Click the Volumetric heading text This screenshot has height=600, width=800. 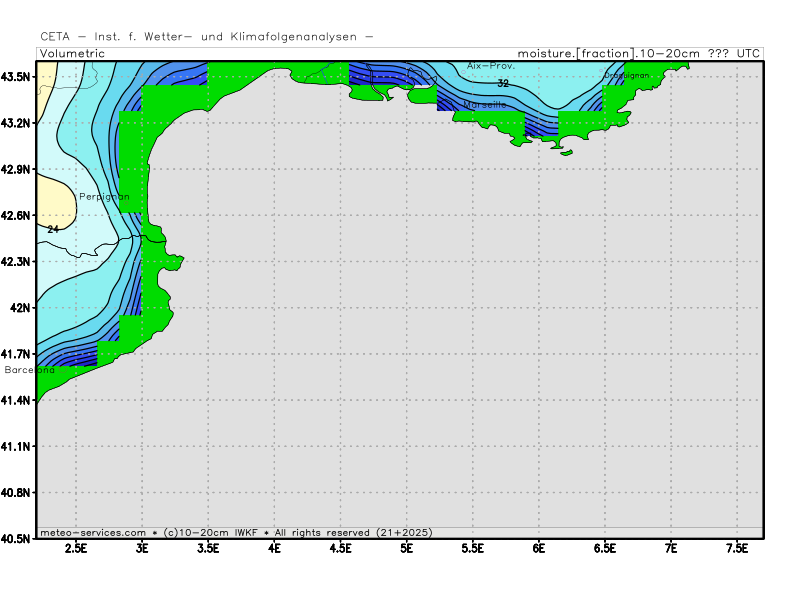(x=72, y=53)
